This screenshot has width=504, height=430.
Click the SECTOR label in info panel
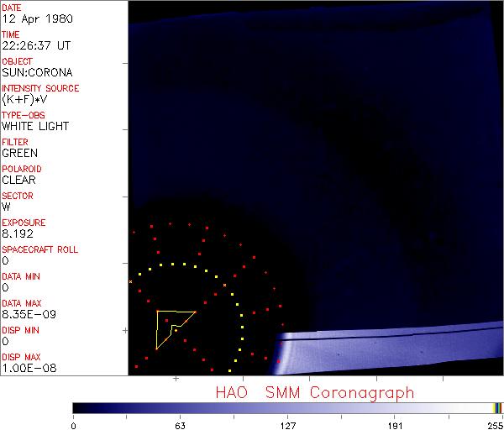17,196
